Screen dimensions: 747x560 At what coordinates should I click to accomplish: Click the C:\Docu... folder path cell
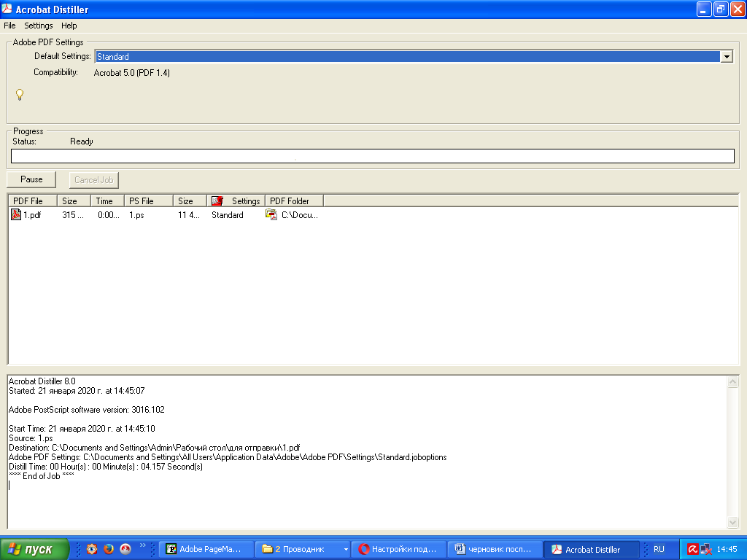pyautogui.click(x=299, y=215)
